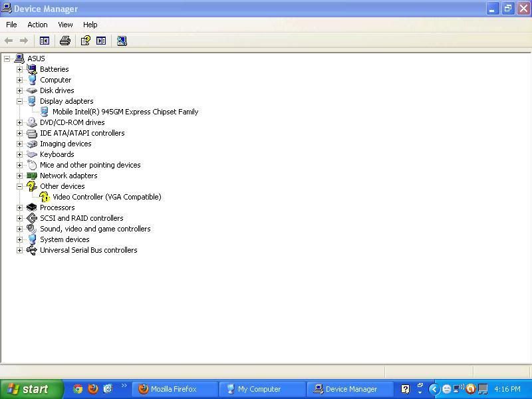Click the Keyboards category icon
This screenshot has width=532, height=399.
[x=31, y=154]
